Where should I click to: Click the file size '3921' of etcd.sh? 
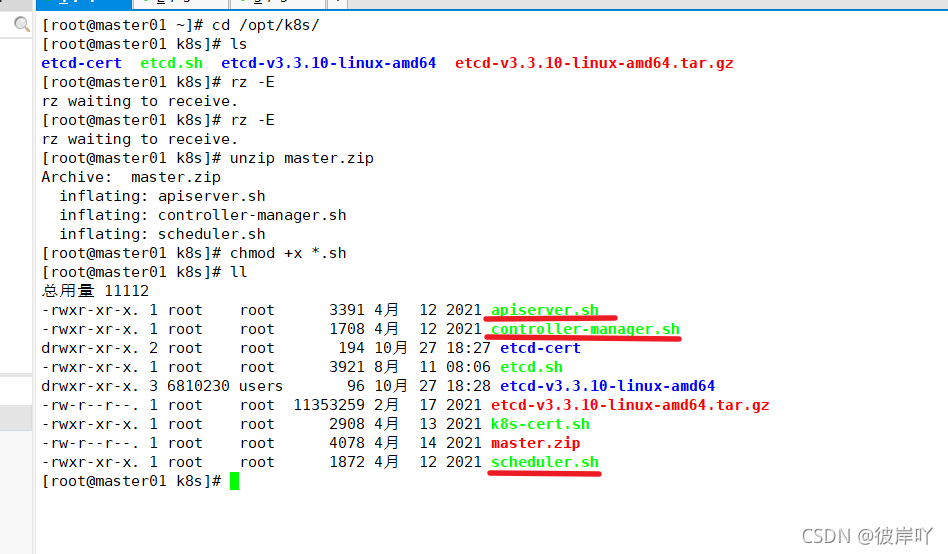tap(347, 367)
